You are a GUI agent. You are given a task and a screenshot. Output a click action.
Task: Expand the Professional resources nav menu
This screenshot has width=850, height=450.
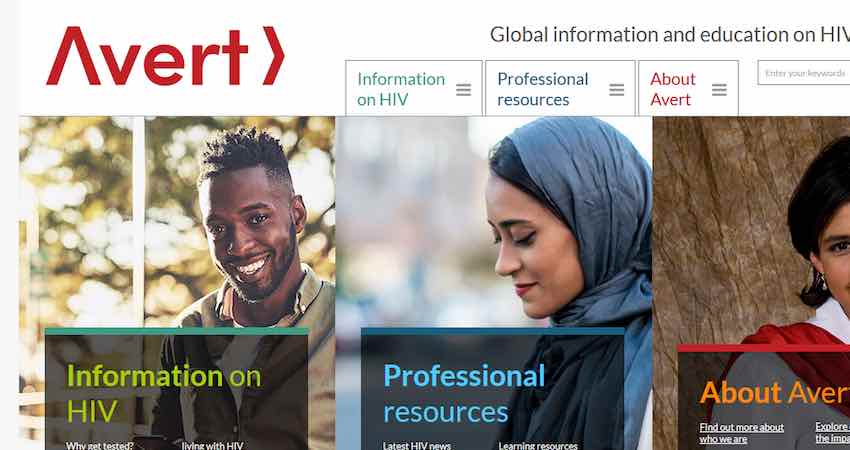560,88
